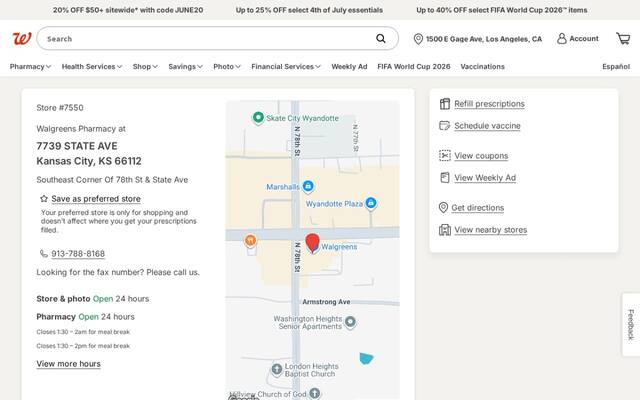Click the Skate City Wyandotte map pin
This screenshot has width=640, height=400.
click(x=258, y=118)
